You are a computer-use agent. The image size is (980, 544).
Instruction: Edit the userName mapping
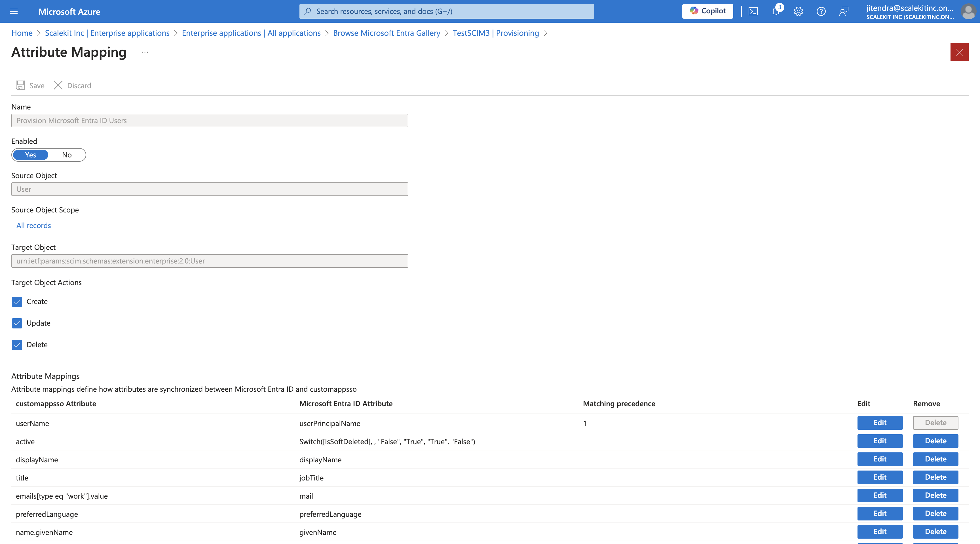(880, 423)
